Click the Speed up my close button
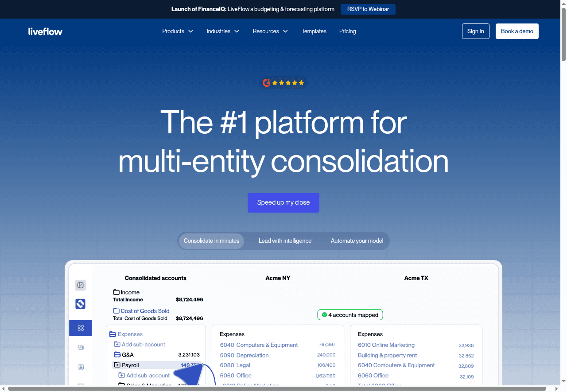This screenshot has height=392, width=567. point(283,203)
